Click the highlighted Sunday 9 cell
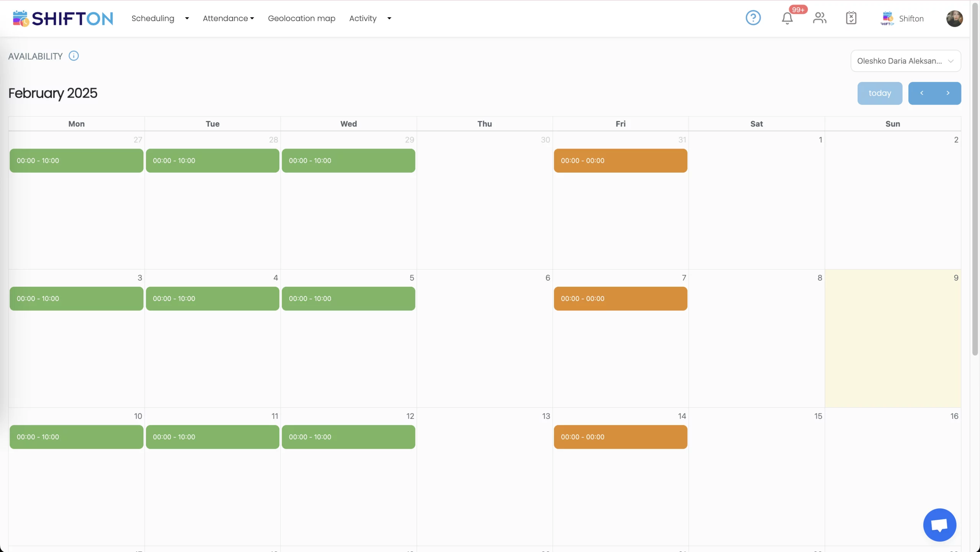980x552 pixels. (x=893, y=338)
